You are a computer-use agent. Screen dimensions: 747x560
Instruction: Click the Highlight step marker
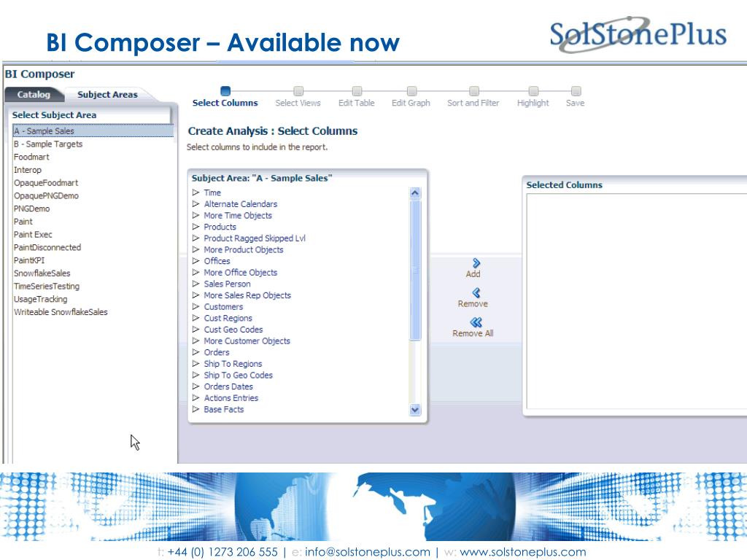coord(533,90)
